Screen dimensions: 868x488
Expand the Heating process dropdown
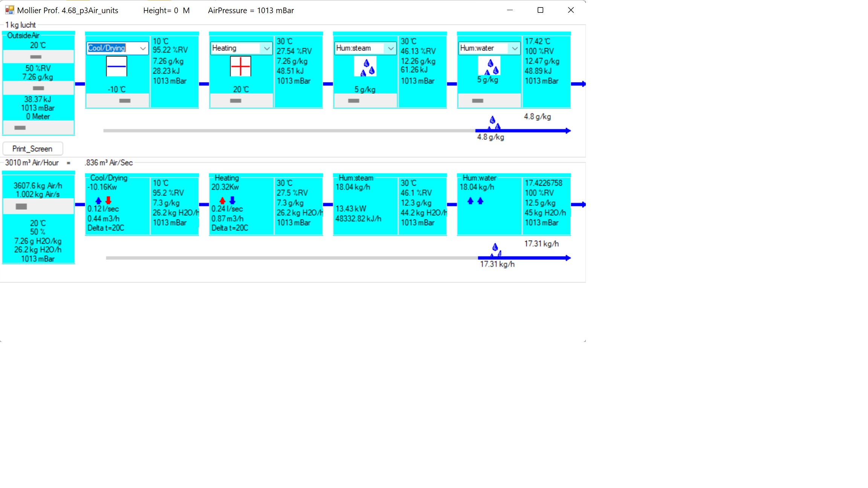[267, 48]
